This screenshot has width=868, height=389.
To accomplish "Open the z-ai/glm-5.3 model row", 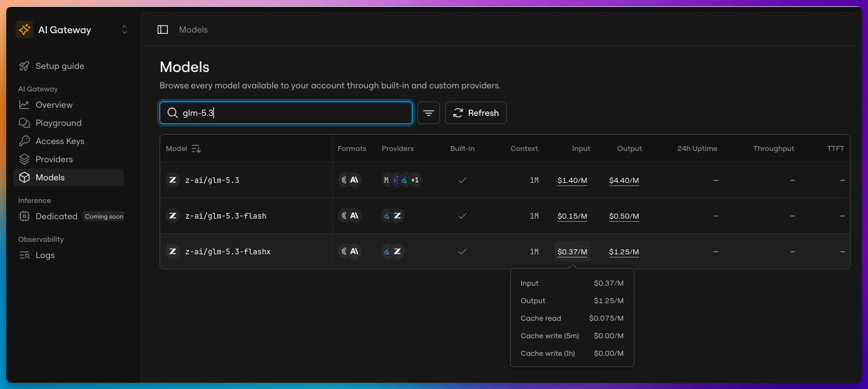I will [x=505, y=180].
